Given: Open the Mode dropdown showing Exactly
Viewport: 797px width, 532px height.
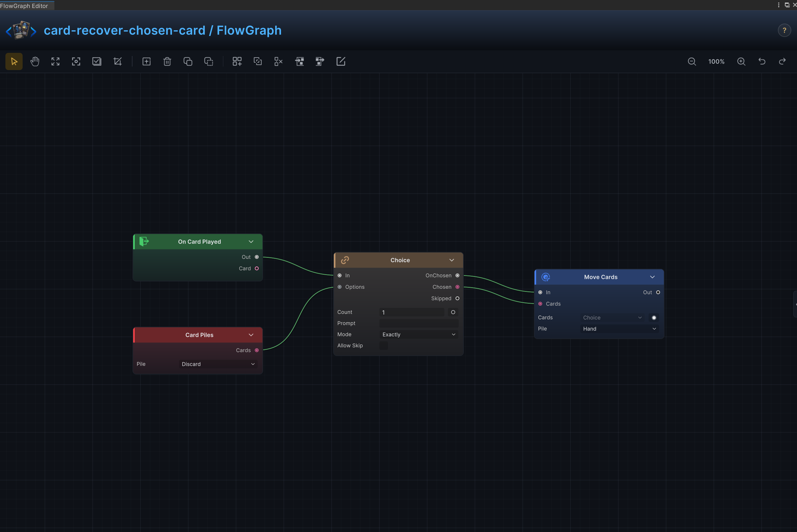Looking at the screenshot, I should [419, 335].
